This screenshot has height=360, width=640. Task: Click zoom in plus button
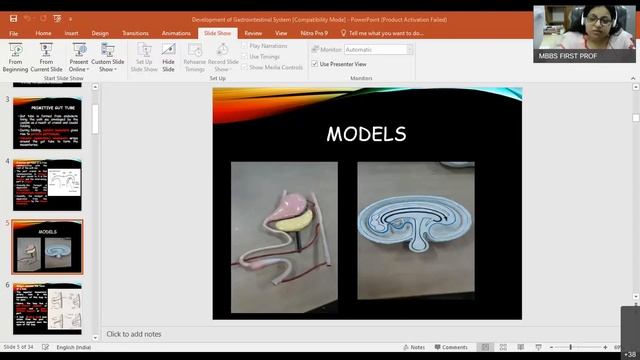pyautogui.click(x=605, y=347)
